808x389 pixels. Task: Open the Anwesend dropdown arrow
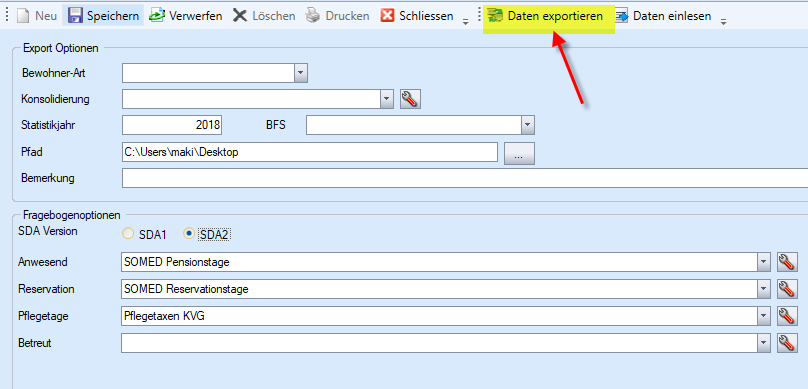tap(763, 262)
